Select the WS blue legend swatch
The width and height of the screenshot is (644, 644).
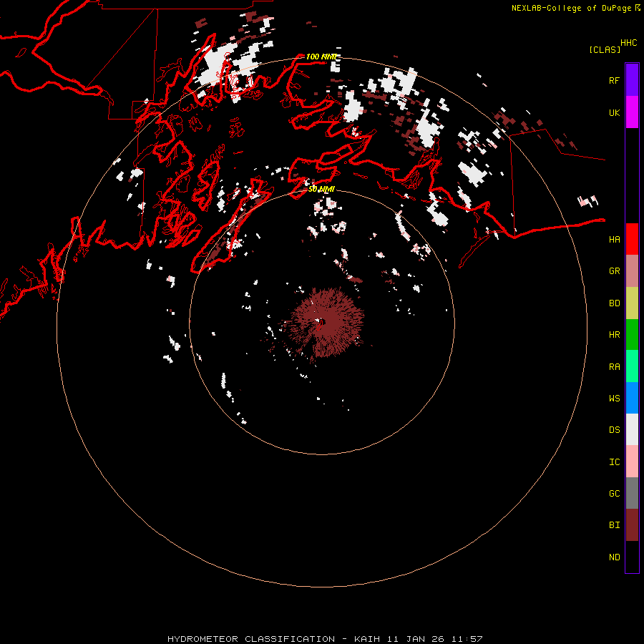632,398
